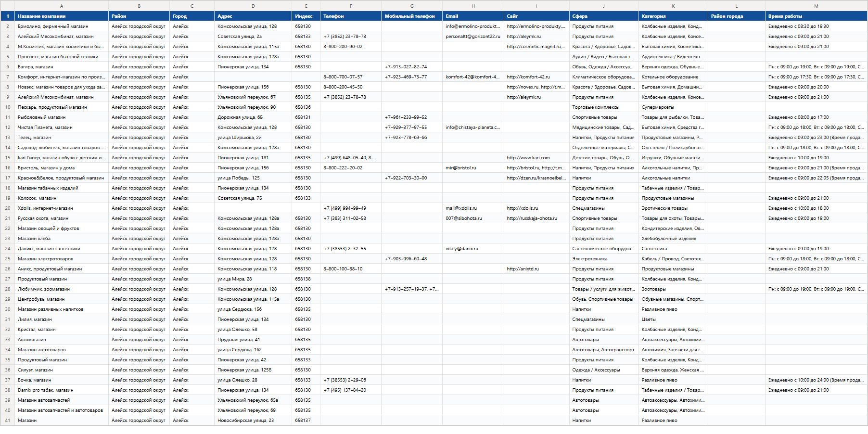Select the phone cell '8-800-200-90-02'
Screen dimensions: 868x434
click(x=351, y=47)
